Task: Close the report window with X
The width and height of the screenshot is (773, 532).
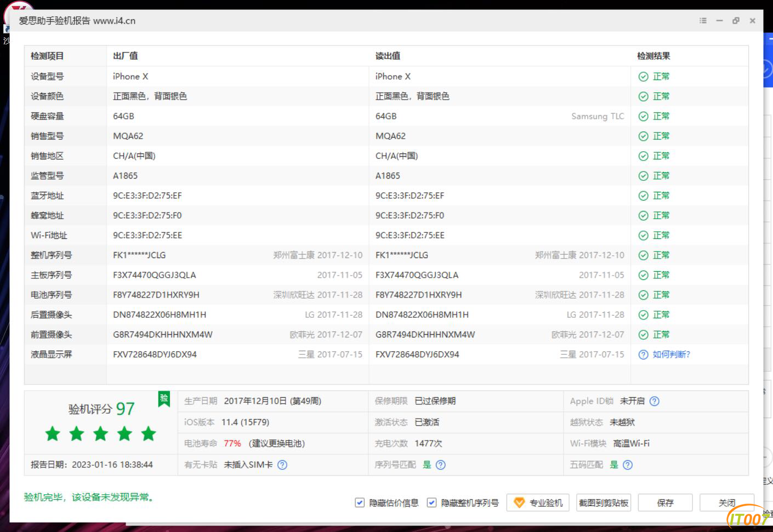Action: 753,21
